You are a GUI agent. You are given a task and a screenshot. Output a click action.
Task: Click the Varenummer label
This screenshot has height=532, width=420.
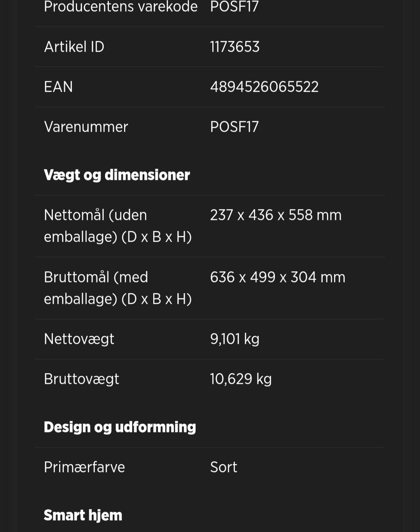point(86,127)
